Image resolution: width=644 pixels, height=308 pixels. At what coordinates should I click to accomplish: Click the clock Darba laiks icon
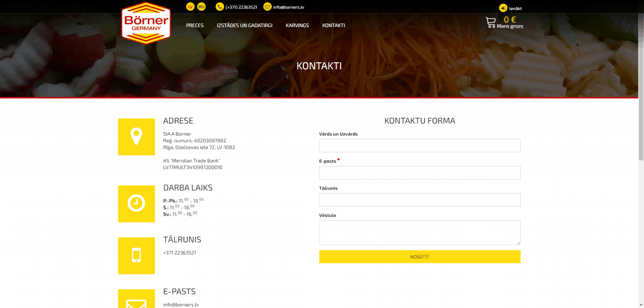coord(136,203)
